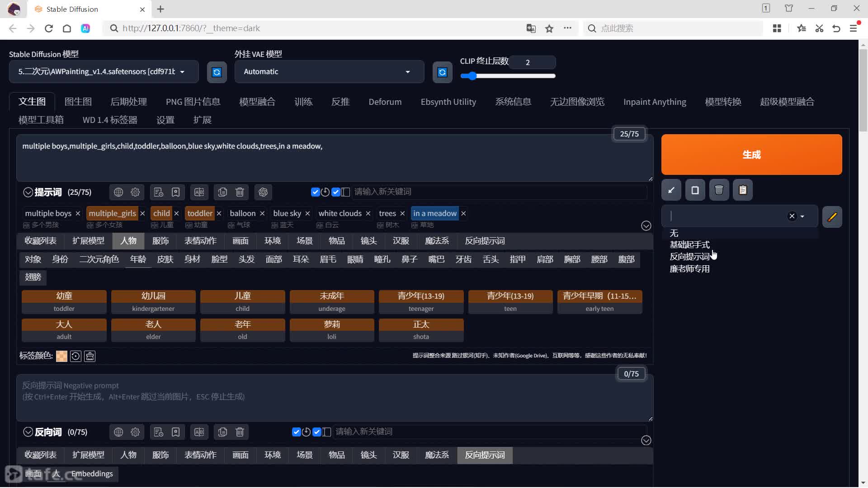Expand the 提示词 tag category dropdown
Screen dimensions: 868x488
click(646, 225)
